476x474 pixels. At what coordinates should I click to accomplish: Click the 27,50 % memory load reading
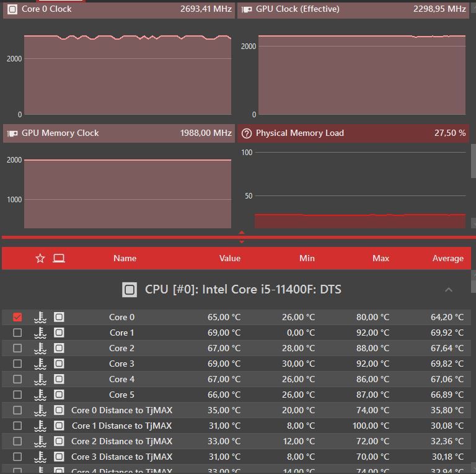[x=450, y=133]
